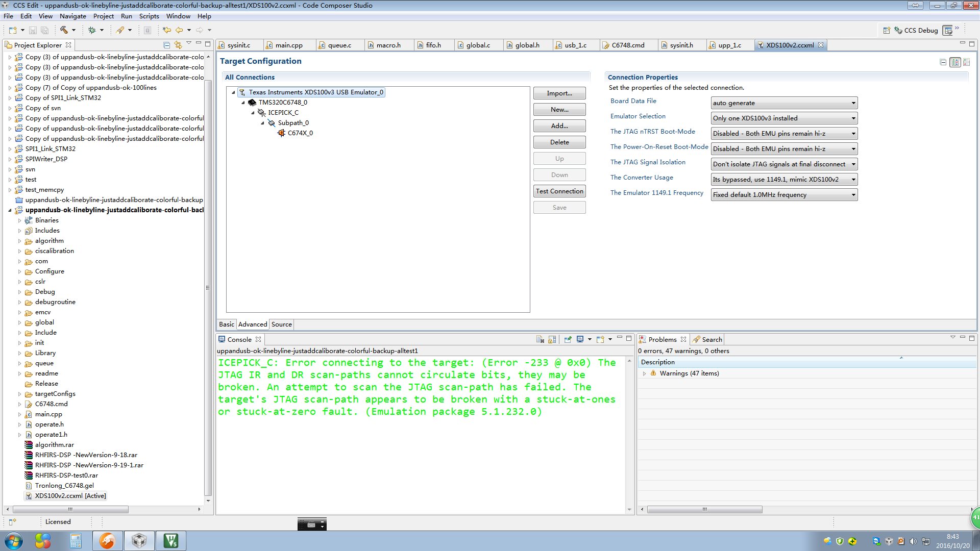Image resolution: width=980 pixels, height=551 pixels.
Task: Click the Search flashlight toolbar icon
Action: coord(120,30)
